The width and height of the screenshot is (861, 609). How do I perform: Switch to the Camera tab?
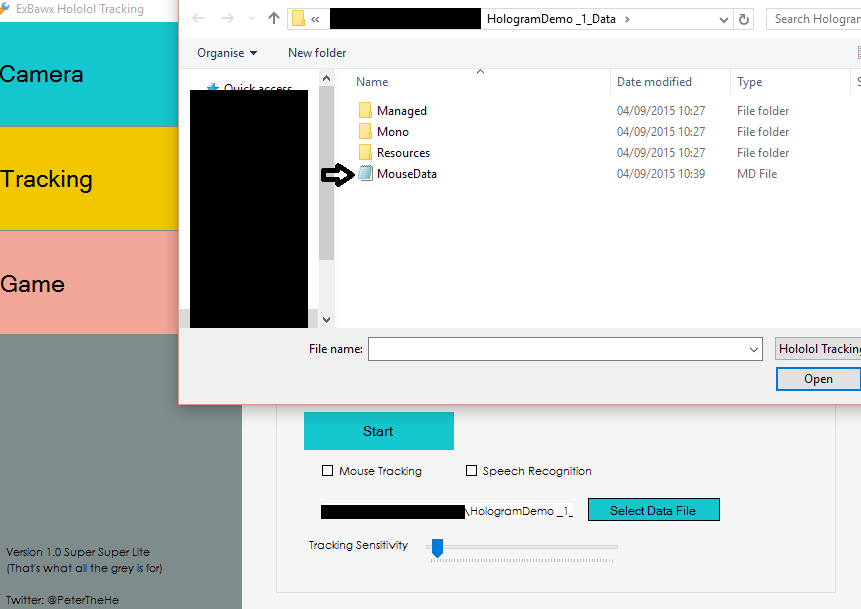coord(89,74)
